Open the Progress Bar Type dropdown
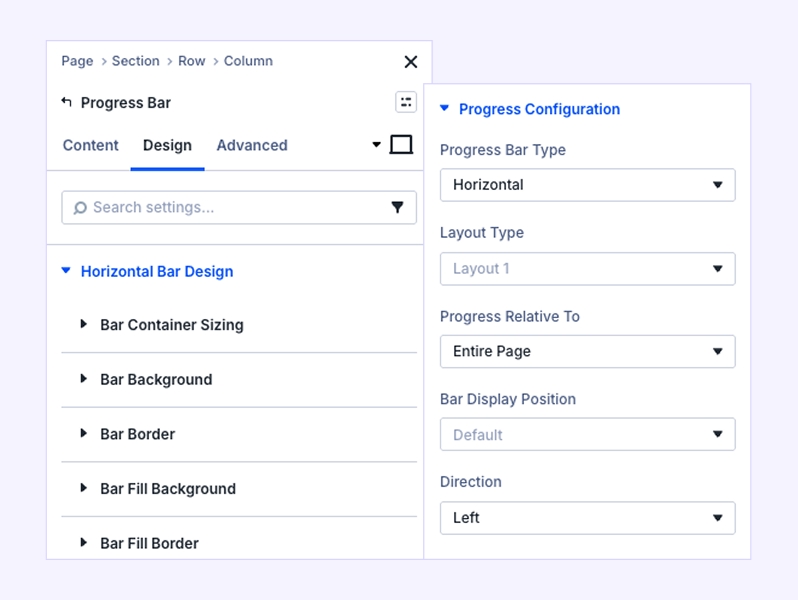Screen dimensions: 798x600 (587, 185)
